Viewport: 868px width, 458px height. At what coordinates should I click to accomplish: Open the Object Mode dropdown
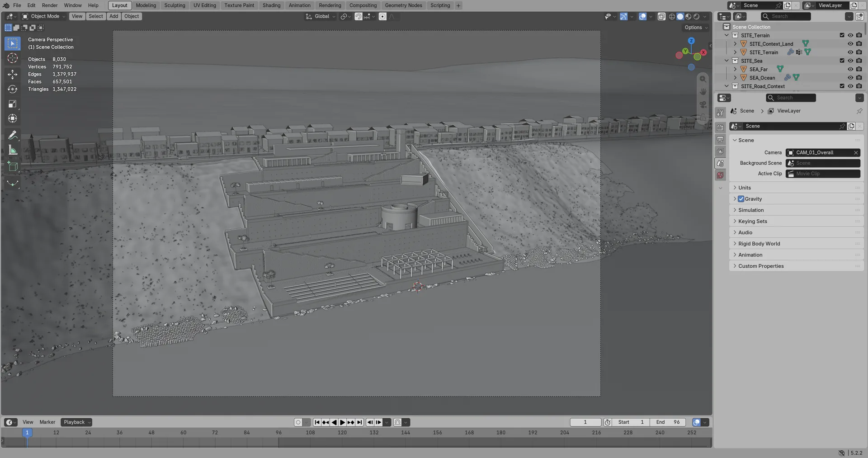pyautogui.click(x=44, y=16)
